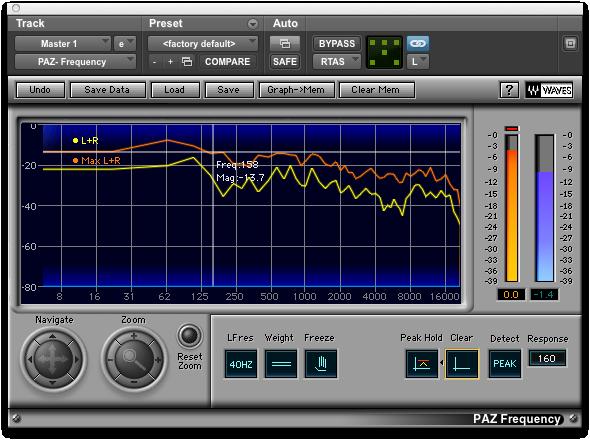This screenshot has width=590, height=440.
Task: Toggle the LFres 40HZ setting
Action: click(x=241, y=364)
